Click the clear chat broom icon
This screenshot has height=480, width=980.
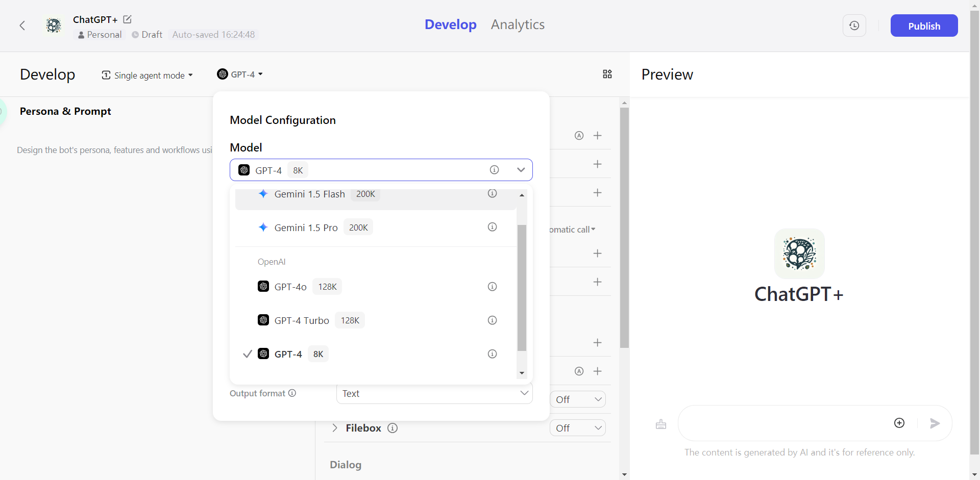coord(661,424)
